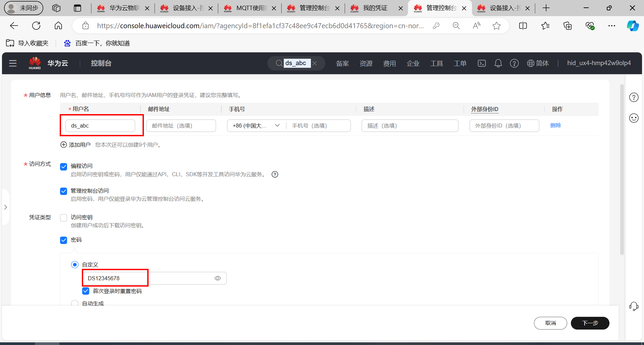This screenshot has width=644, height=345.
Task: Click the Huawei Cloud logo
Action: coord(35,62)
